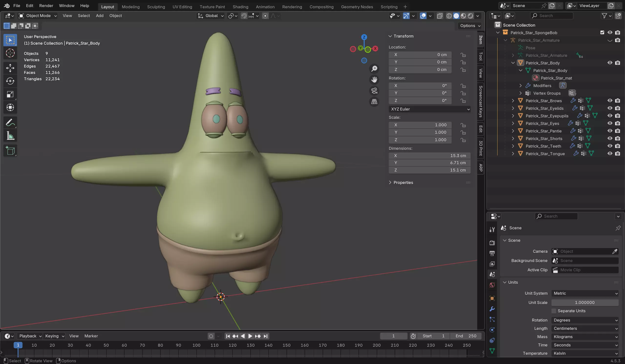625x364 pixels.
Task: Hide Patrick_Star_Shorts in viewport
Action: [610, 139]
